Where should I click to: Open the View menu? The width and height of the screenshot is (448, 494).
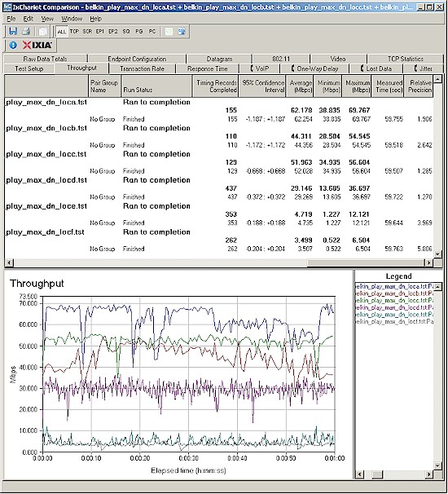(x=47, y=19)
